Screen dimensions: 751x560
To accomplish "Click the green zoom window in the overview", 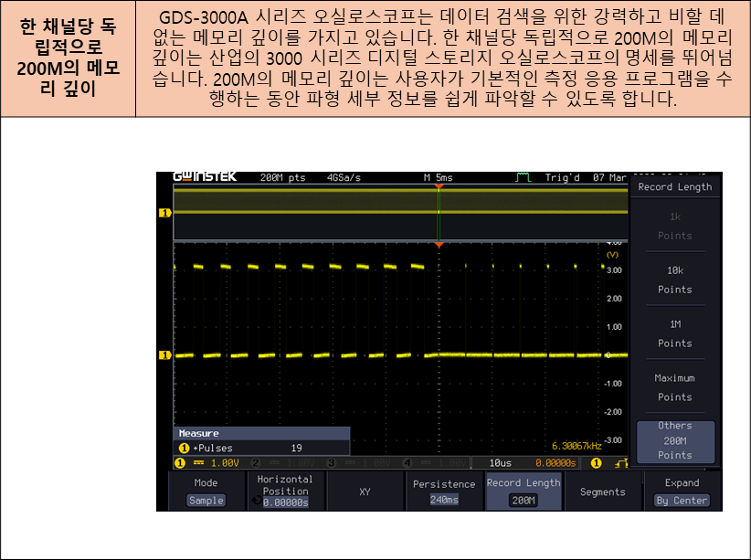I will coord(439,215).
